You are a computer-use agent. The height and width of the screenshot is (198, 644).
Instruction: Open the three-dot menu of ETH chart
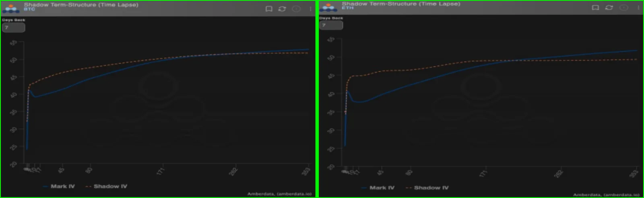point(638,8)
